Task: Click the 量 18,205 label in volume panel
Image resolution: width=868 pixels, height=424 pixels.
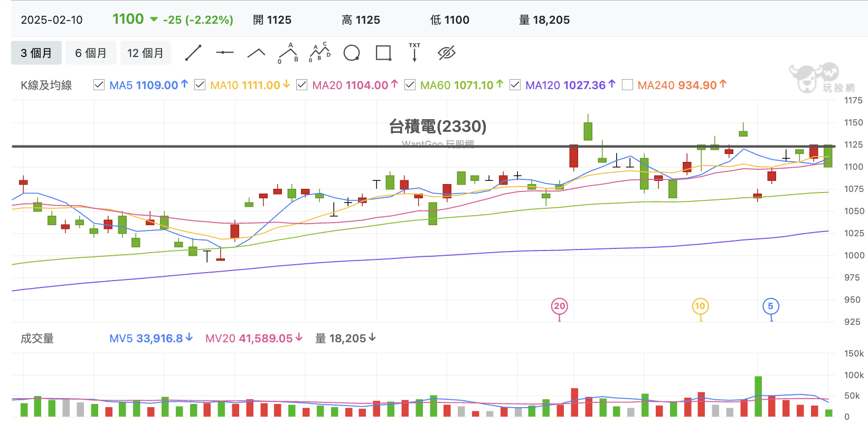Action: [345, 339]
